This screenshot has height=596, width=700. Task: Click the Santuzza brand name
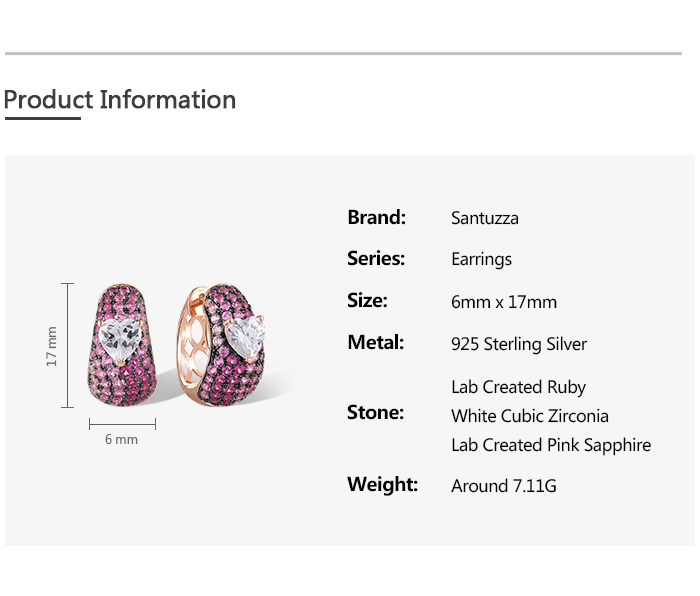(x=485, y=218)
